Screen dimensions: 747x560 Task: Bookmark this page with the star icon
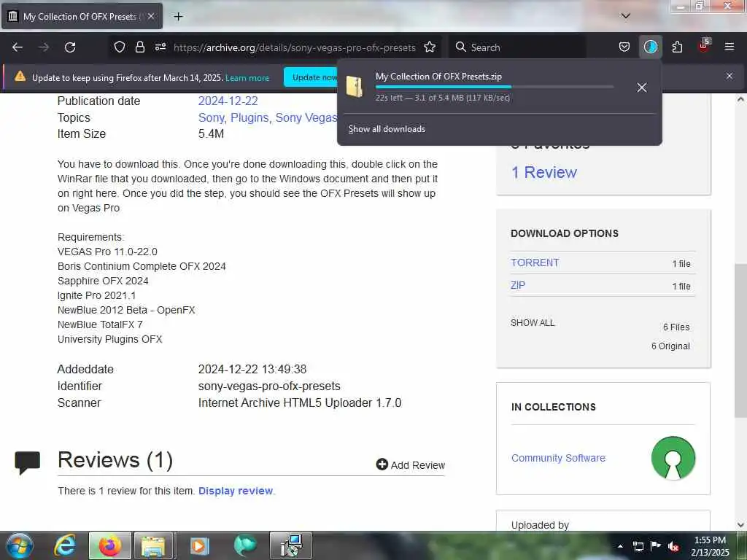tap(430, 47)
